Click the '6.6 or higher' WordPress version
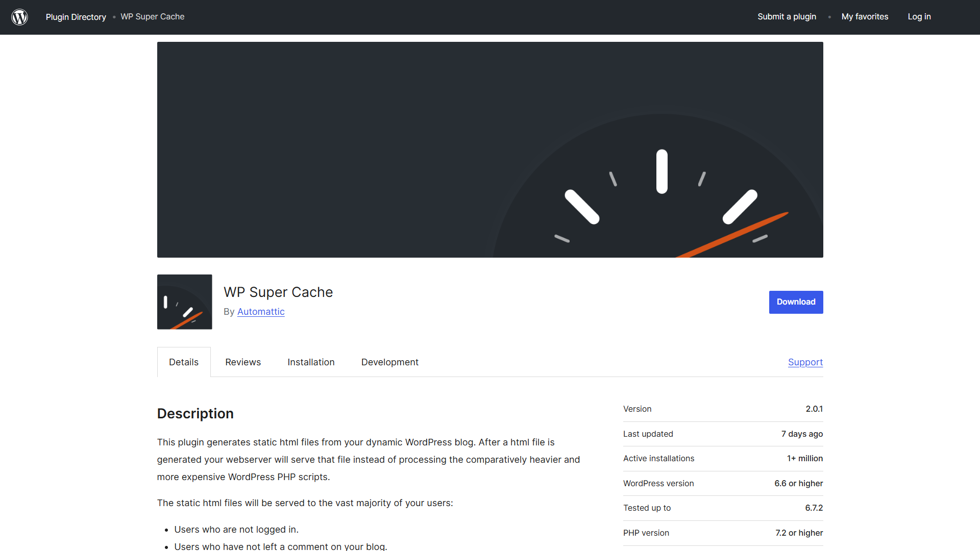This screenshot has width=980, height=551. point(799,484)
